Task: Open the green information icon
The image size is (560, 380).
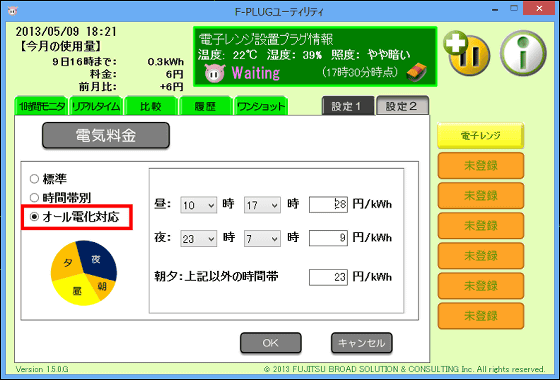Action: coord(523,53)
